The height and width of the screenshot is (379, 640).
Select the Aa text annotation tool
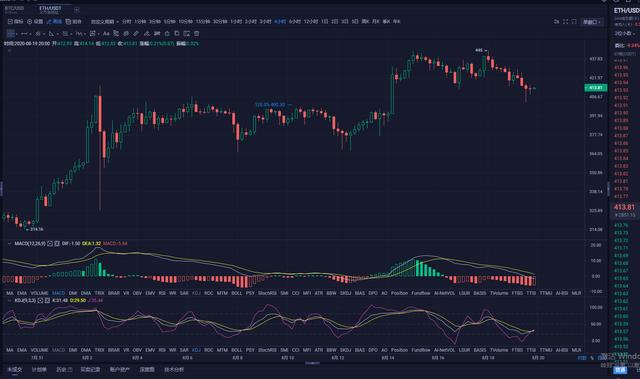click(106, 33)
